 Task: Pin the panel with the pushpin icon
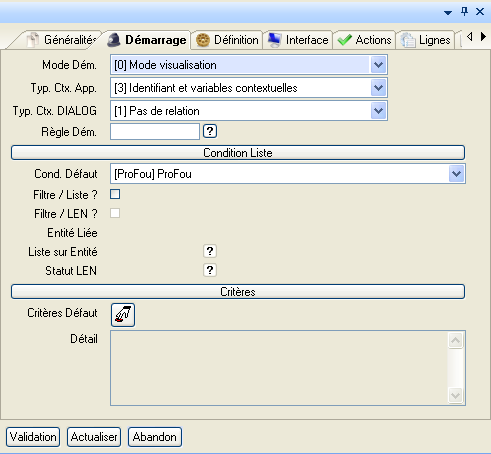click(464, 12)
